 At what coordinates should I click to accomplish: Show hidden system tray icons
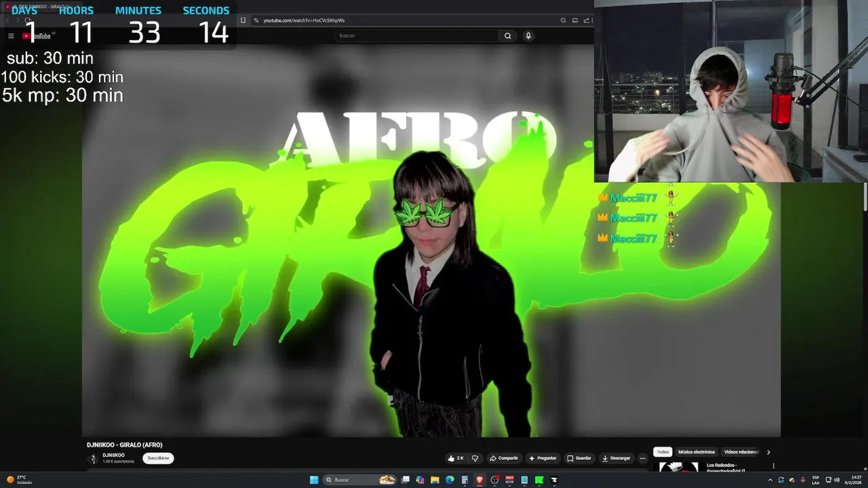(x=770, y=480)
